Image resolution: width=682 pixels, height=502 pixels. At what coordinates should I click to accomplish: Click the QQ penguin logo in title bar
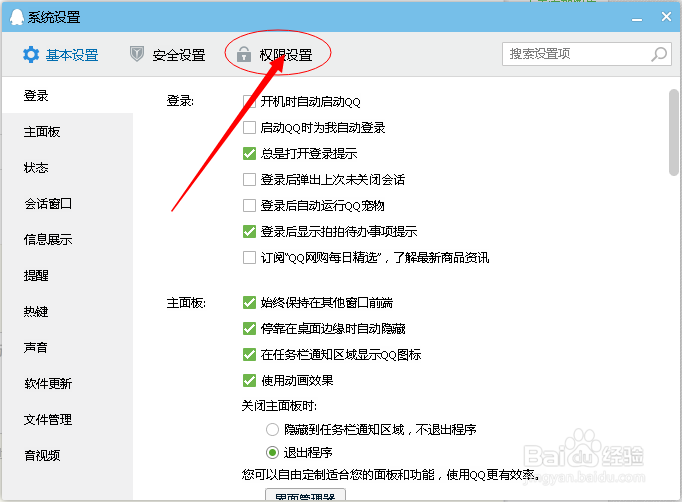coord(17,17)
